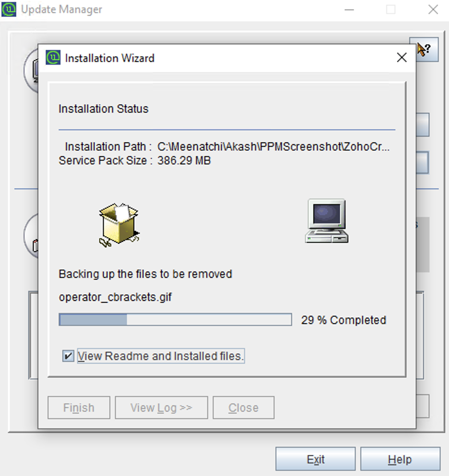Open Help in Update Manager
Screen dimensions: 449x476
click(400, 459)
